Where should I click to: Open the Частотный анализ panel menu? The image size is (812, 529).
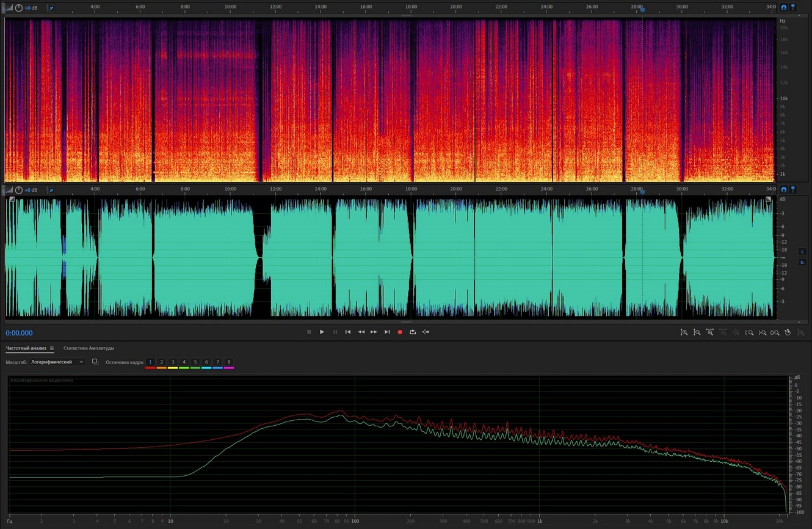(x=52, y=349)
